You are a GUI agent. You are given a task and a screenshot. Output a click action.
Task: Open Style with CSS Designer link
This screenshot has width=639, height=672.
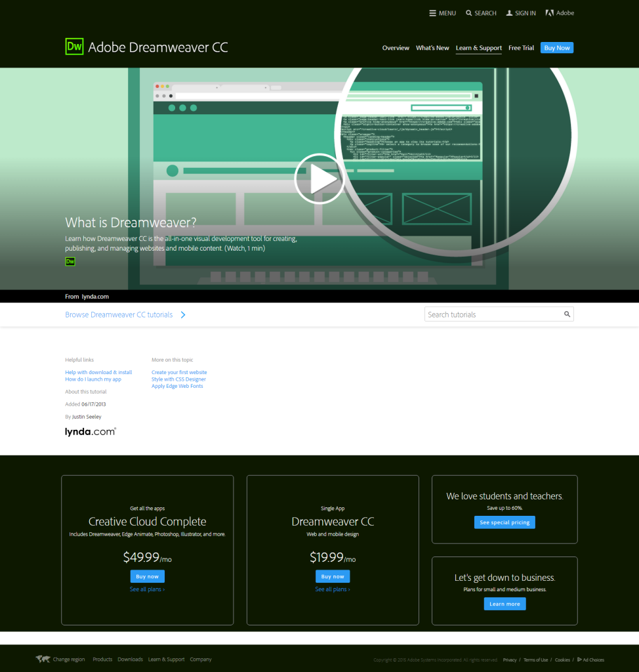(x=178, y=379)
